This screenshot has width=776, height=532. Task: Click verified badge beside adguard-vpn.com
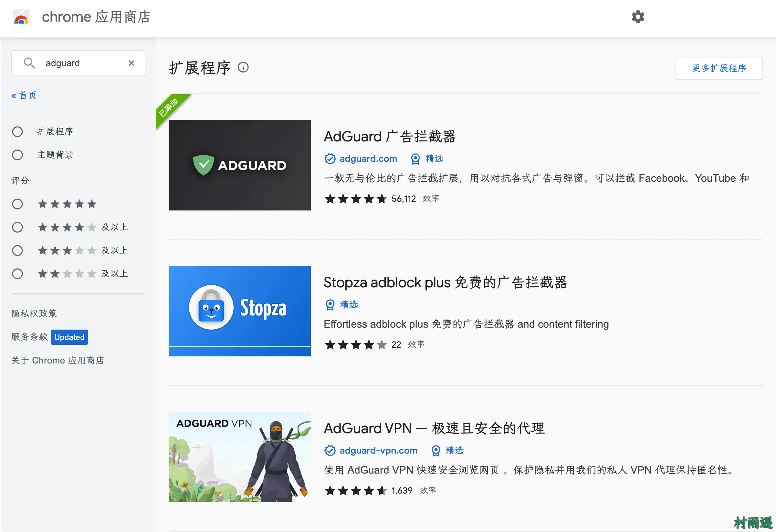click(330, 451)
